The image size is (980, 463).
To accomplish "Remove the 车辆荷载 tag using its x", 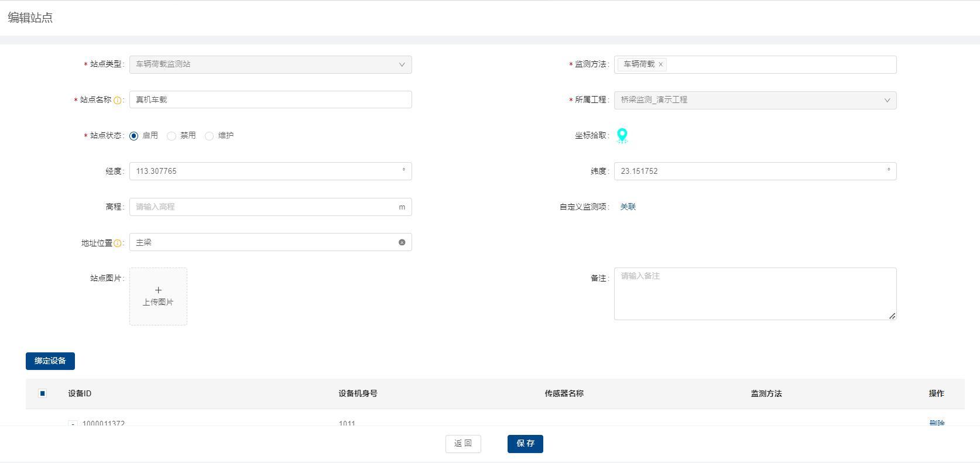I will (x=660, y=65).
